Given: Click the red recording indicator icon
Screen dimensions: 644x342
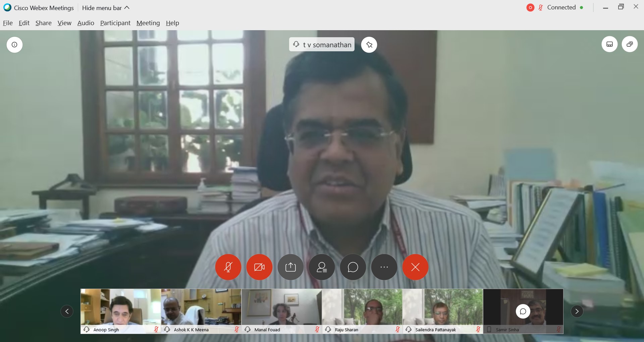Looking at the screenshot, I should point(530,7).
